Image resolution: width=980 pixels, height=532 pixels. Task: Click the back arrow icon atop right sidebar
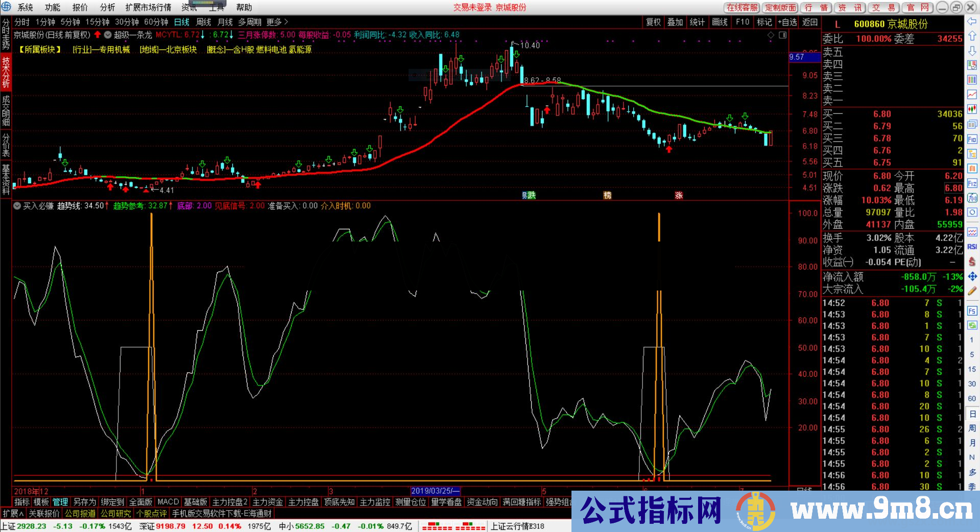972,20
